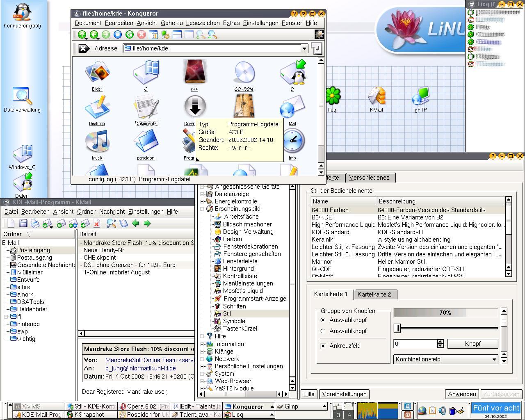Reload the current Konqueror view

(x=130, y=35)
